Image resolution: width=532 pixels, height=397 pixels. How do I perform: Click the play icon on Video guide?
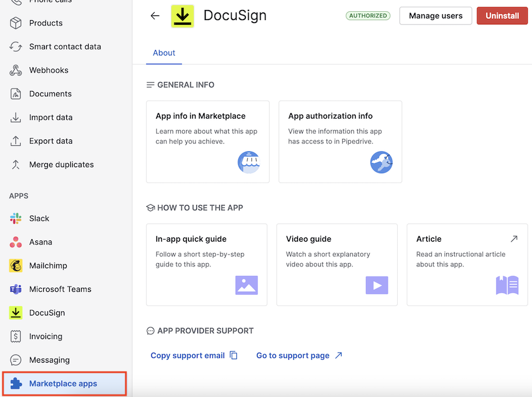tap(377, 285)
